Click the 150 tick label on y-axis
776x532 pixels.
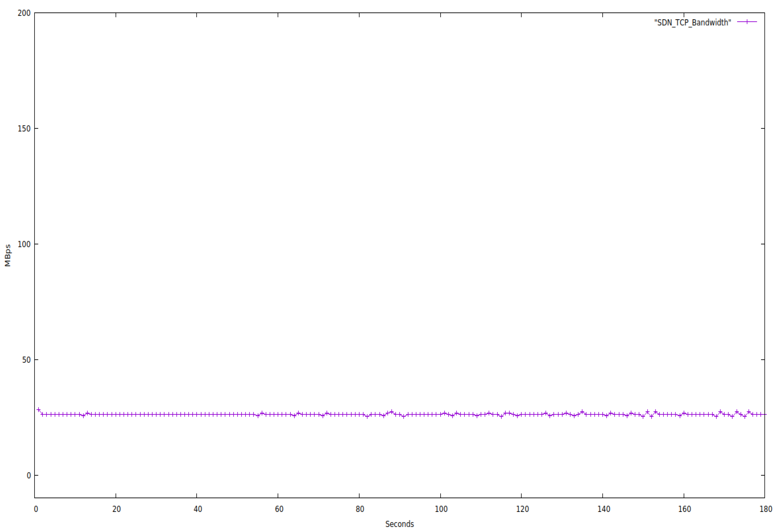pos(24,128)
